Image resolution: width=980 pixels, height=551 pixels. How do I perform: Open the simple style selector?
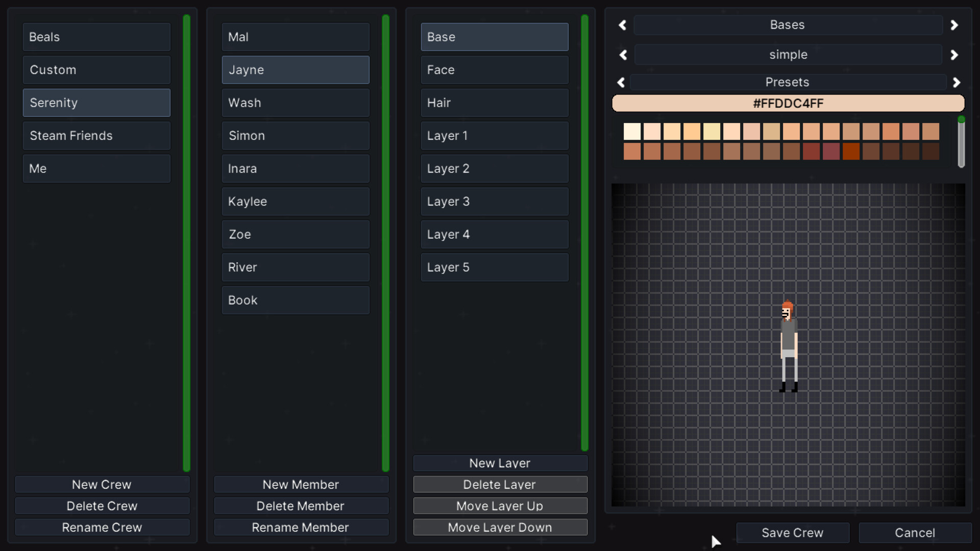[x=788, y=55]
